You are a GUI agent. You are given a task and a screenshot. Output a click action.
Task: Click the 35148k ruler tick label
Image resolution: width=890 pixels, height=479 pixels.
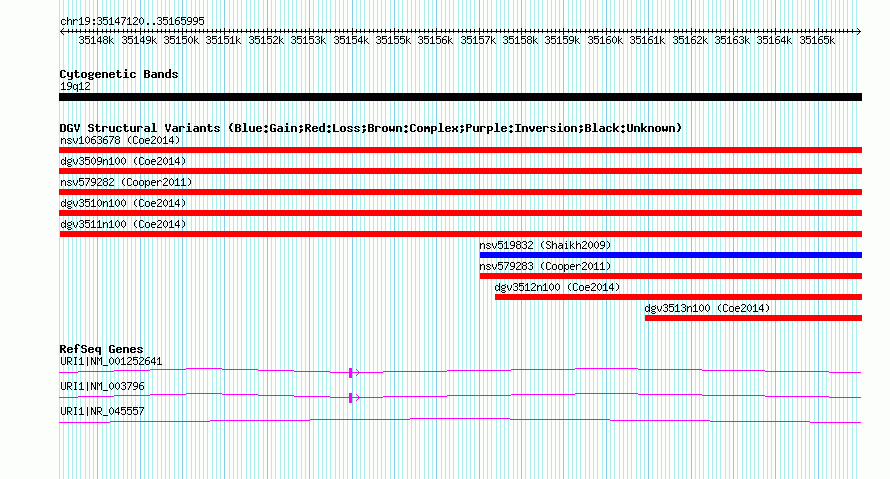pyautogui.click(x=96, y=40)
